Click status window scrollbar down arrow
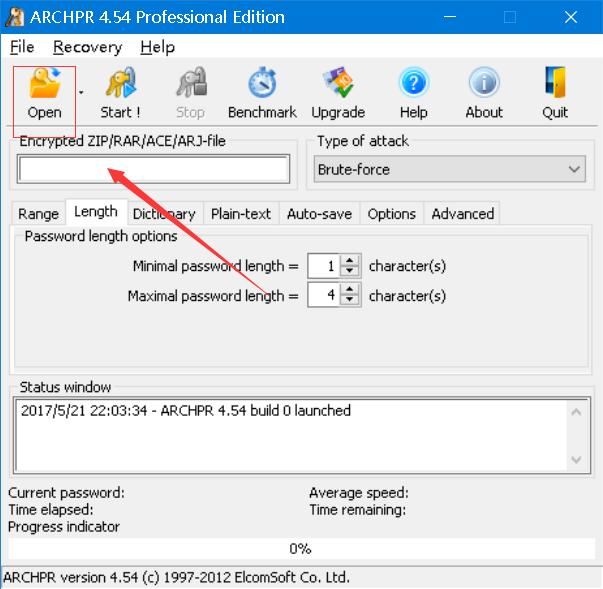 pyautogui.click(x=576, y=459)
